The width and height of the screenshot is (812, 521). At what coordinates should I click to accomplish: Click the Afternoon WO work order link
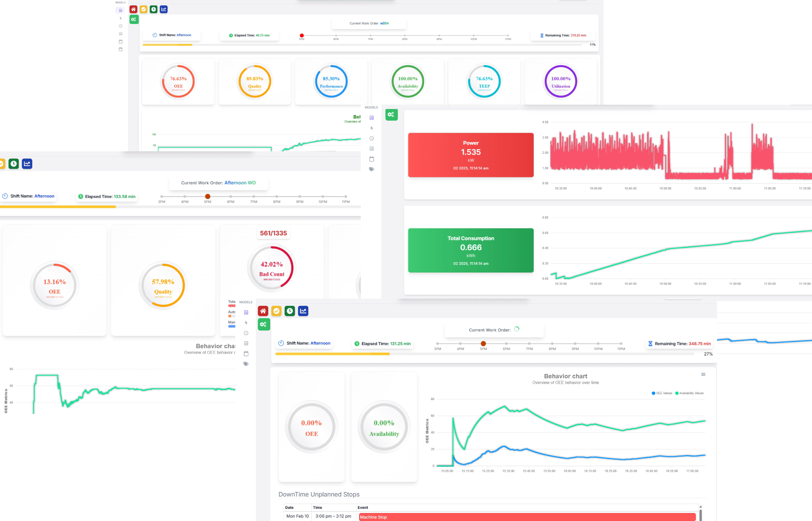click(240, 183)
